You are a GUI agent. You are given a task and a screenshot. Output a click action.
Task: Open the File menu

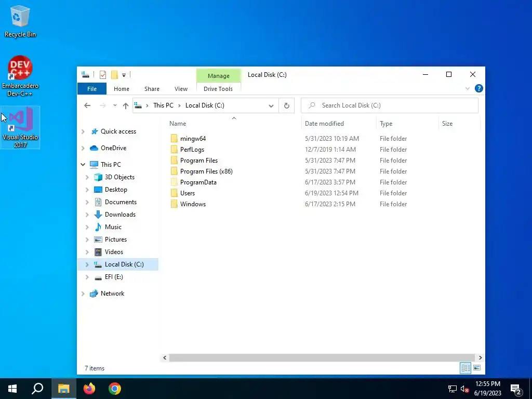[x=92, y=89]
